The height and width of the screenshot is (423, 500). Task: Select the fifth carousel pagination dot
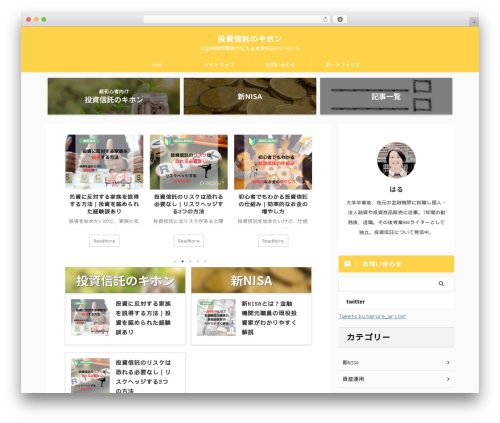(x=205, y=261)
